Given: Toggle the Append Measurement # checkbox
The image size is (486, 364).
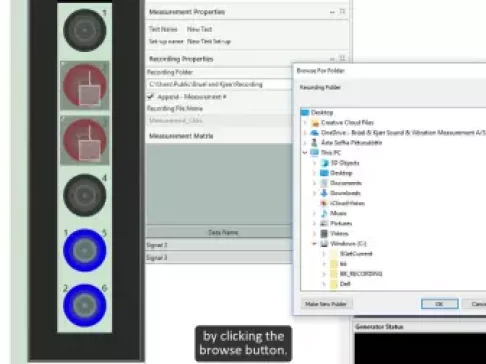Looking at the screenshot, I should [150, 97].
